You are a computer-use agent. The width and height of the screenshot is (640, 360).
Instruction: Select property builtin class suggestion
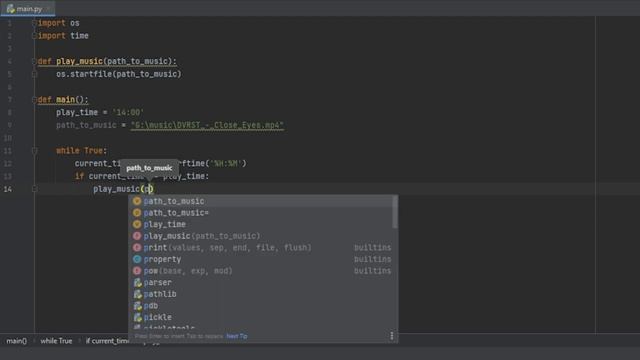(x=261, y=259)
